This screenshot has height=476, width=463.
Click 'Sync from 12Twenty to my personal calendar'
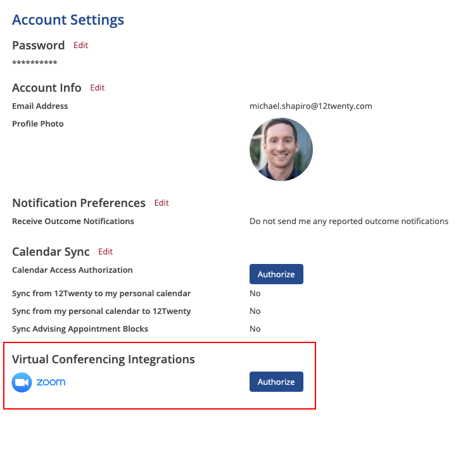101,294
